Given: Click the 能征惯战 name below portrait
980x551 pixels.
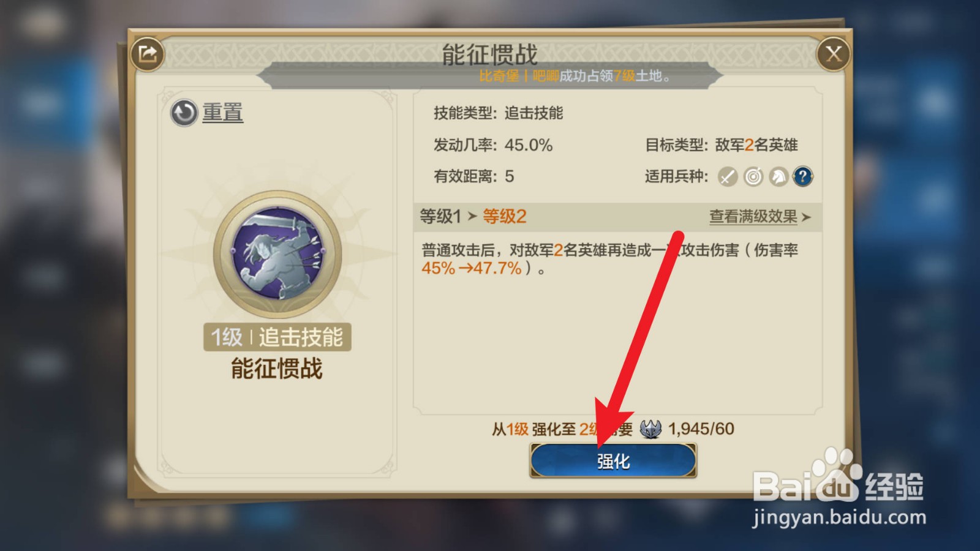Looking at the screenshot, I should [277, 369].
